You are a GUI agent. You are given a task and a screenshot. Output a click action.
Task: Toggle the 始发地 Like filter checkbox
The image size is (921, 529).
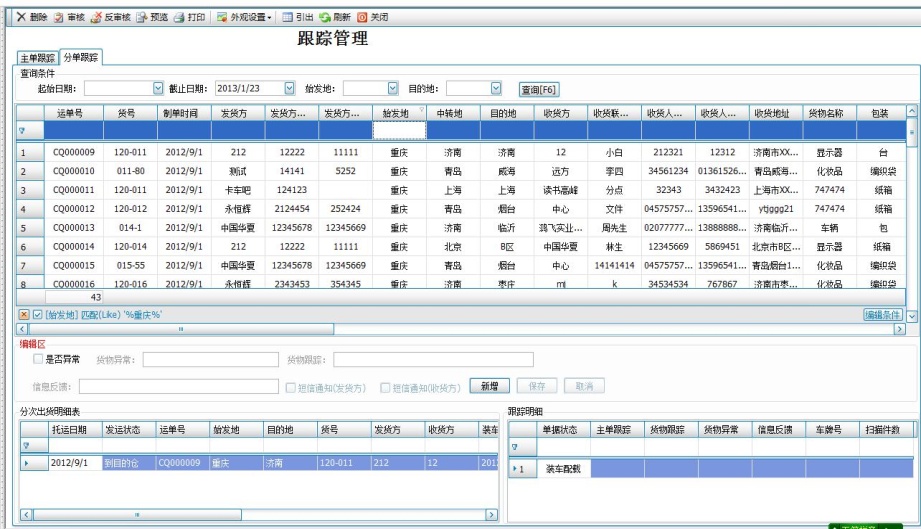pos(38,315)
